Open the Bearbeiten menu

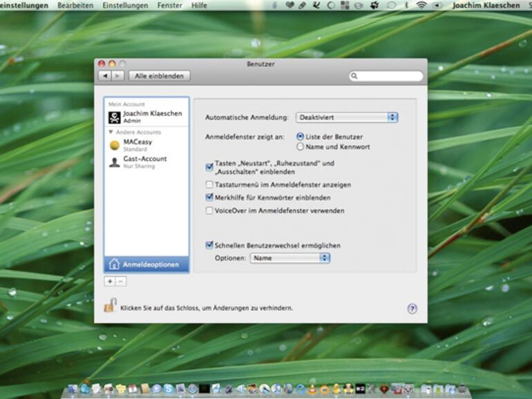coord(75,6)
